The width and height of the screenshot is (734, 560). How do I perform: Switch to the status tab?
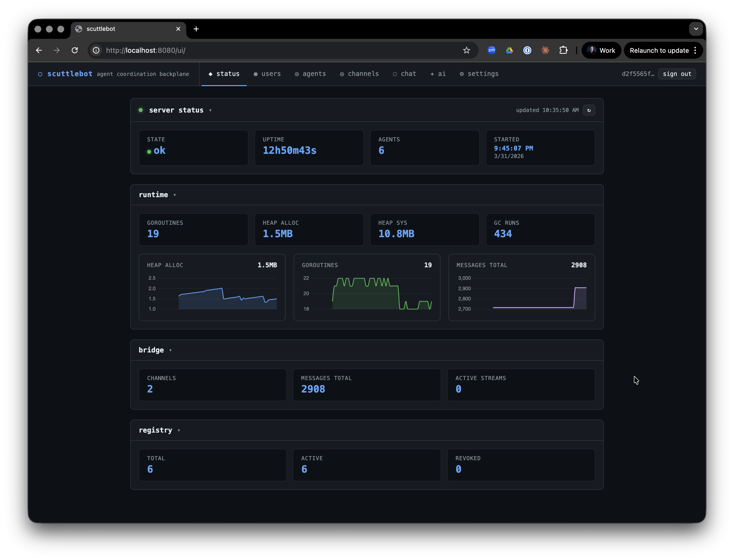pyautogui.click(x=224, y=74)
